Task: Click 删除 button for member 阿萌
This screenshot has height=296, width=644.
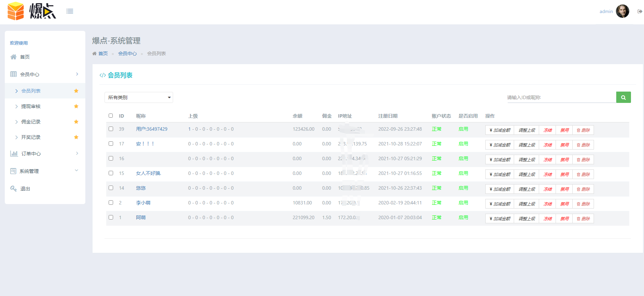Action: (x=583, y=219)
